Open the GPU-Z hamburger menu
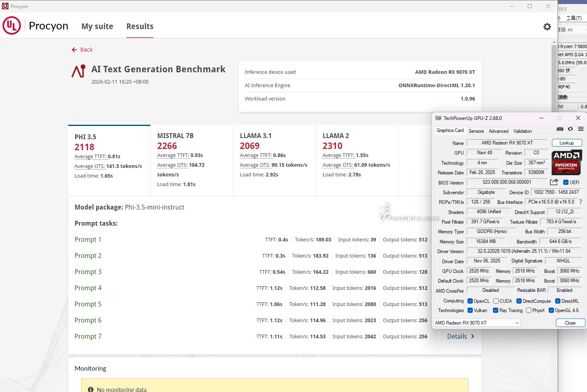587x392 pixels. pyautogui.click(x=581, y=129)
